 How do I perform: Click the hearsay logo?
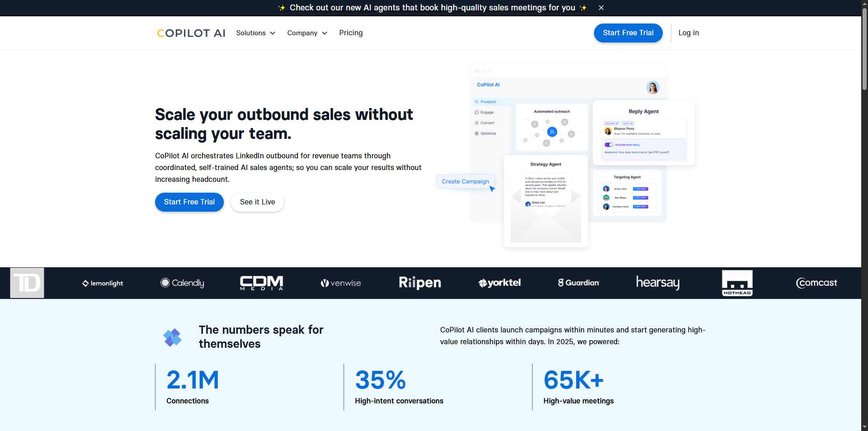coord(658,283)
